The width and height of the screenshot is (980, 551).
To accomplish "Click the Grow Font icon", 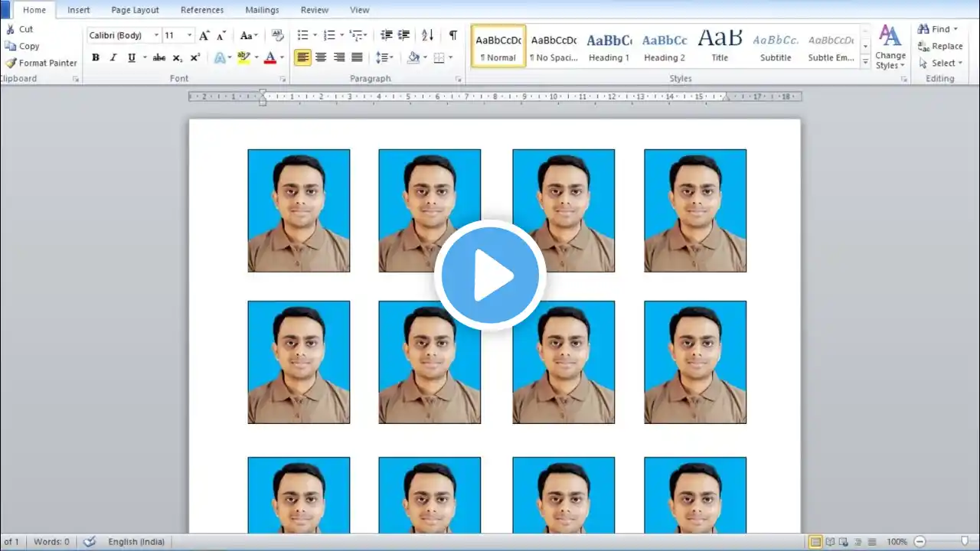I will tap(204, 35).
